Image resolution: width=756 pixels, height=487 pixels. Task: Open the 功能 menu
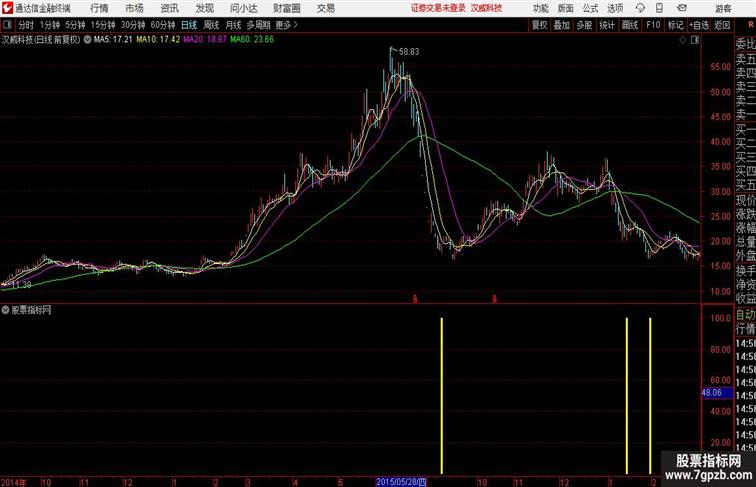[540, 8]
